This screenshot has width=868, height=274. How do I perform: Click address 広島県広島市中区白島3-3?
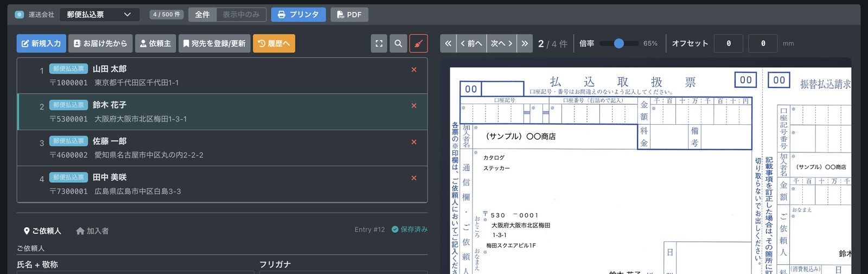[x=138, y=192]
